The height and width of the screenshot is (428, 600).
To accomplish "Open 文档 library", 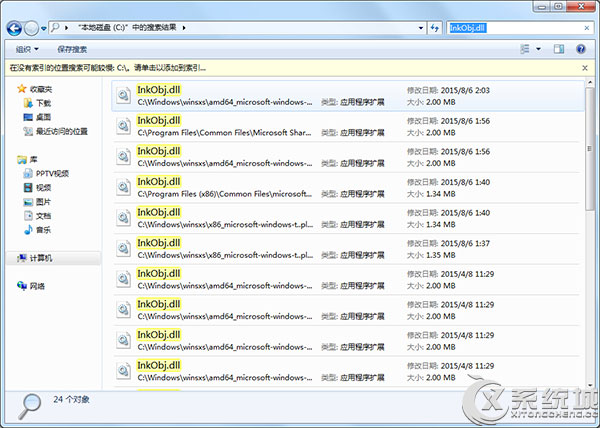I will pyautogui.click(x=43, y=216).
